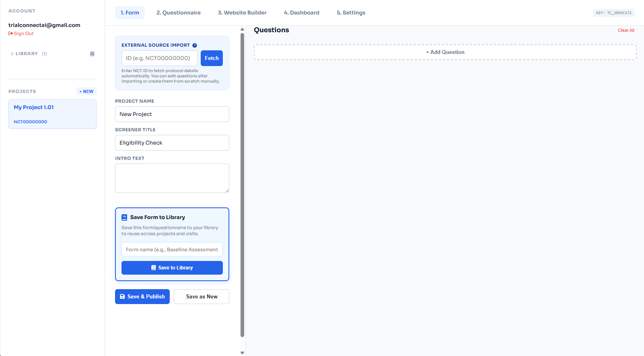Select the My Project 1.01 project card
Screen dimensions: 644x356
click(x=52, y=114)
